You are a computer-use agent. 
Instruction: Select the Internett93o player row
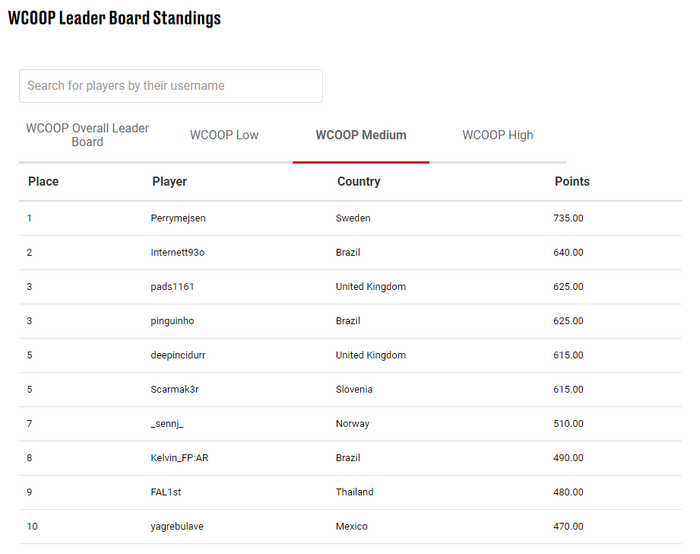point(350,253)
